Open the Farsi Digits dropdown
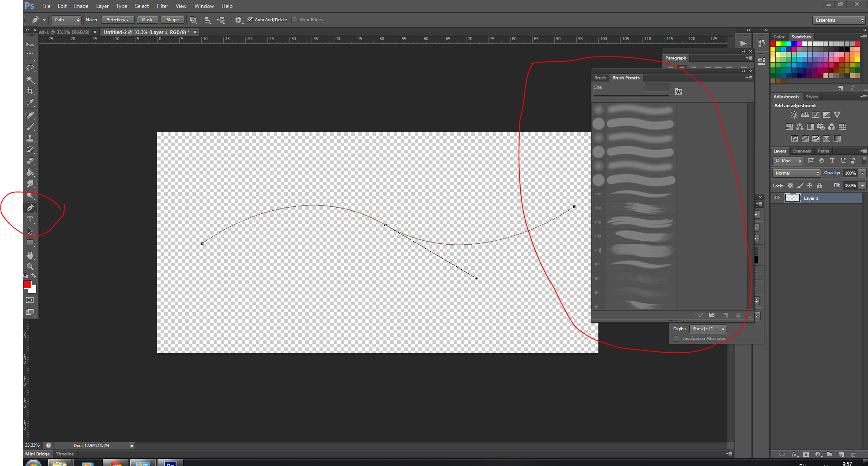The height and width of the screenshot is (466, 868). tap(708, 329)
